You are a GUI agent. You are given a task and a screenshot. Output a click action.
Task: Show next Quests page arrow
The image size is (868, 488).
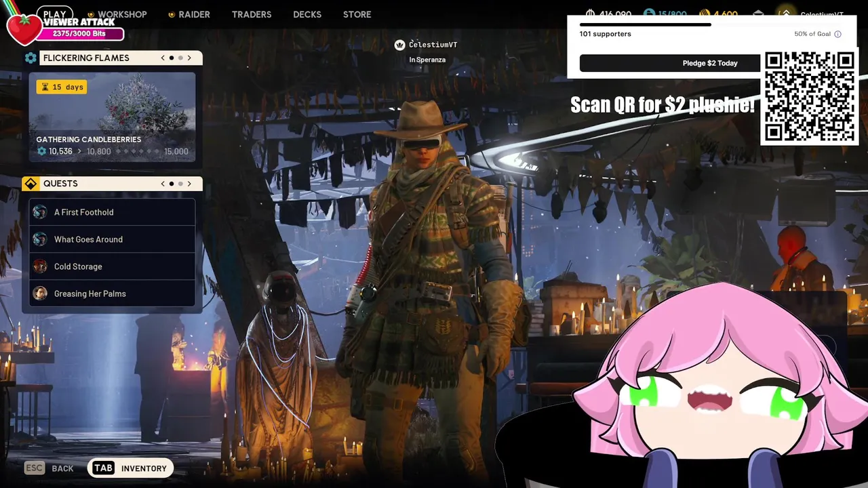tap(189, 184)
